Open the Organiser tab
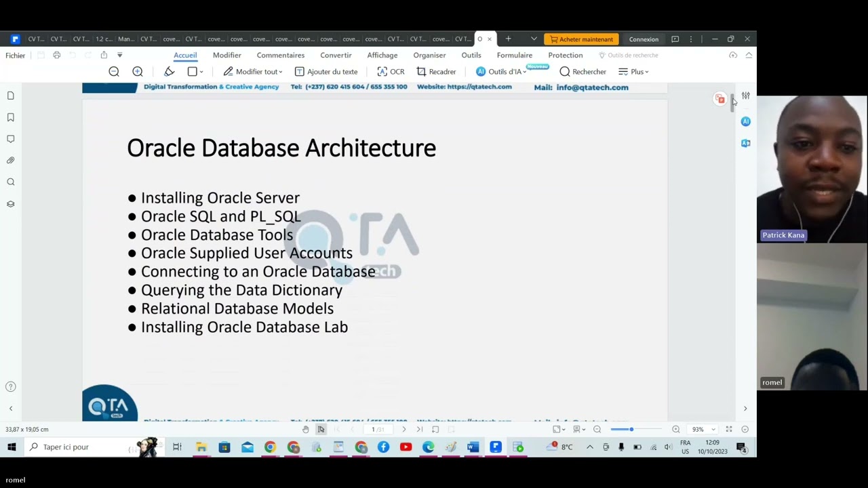 [x=430, y=55]
